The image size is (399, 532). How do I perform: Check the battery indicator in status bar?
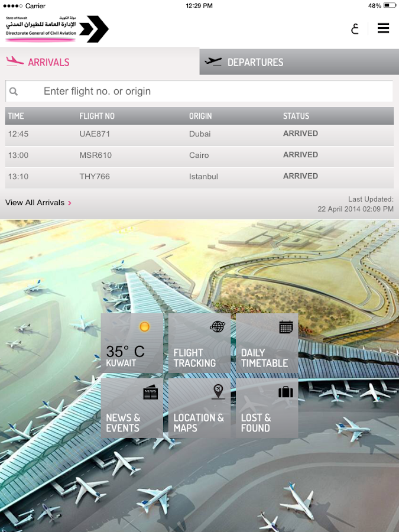(390, 5)
